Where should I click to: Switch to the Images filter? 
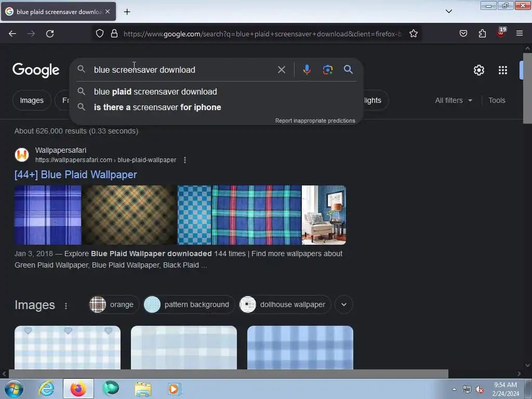32,100
